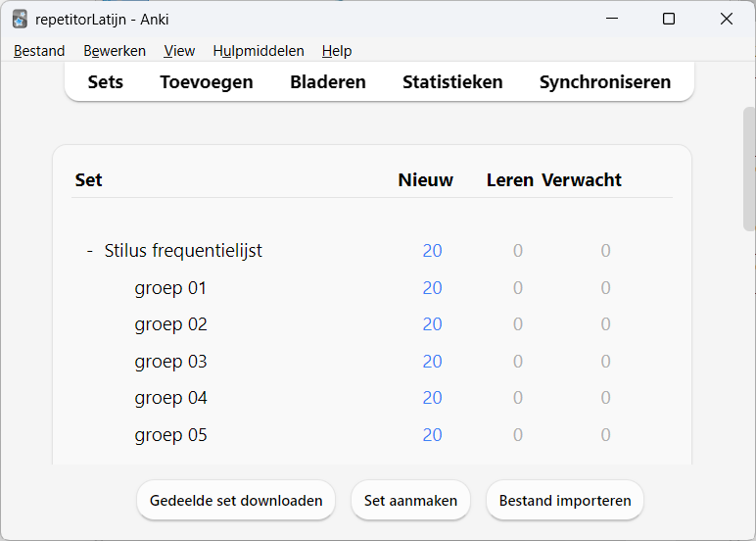This screenshot has width=756, height=541.
Task: Select deck groep 01
Action: pos(170,288)
